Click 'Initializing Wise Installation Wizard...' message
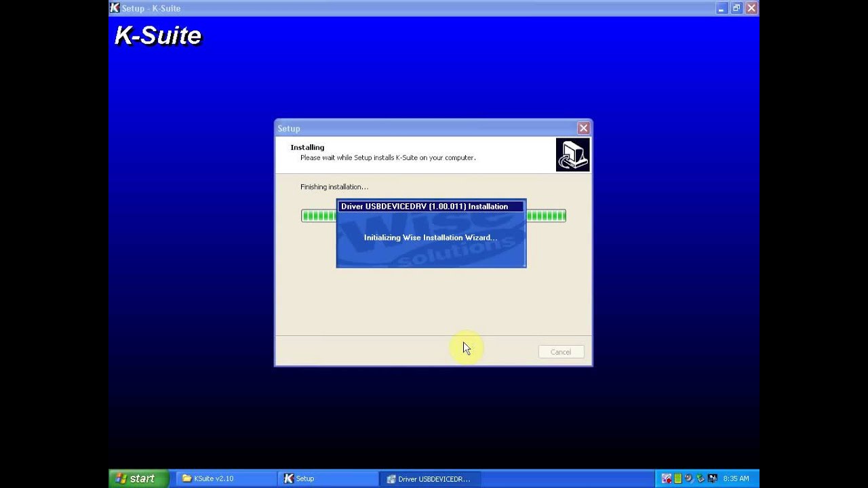 point(431,237)
